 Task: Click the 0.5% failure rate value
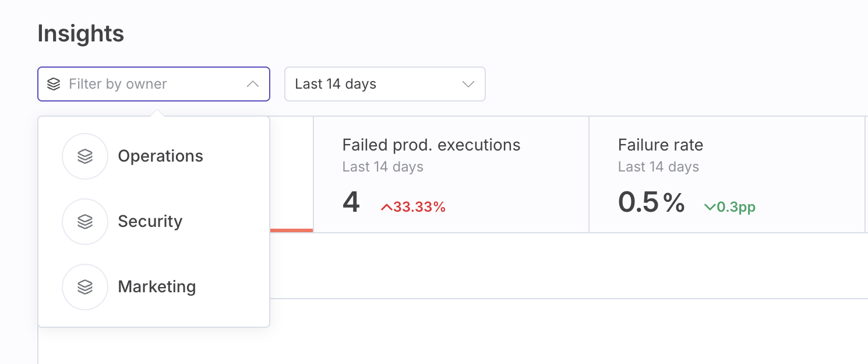pos(651,202)
